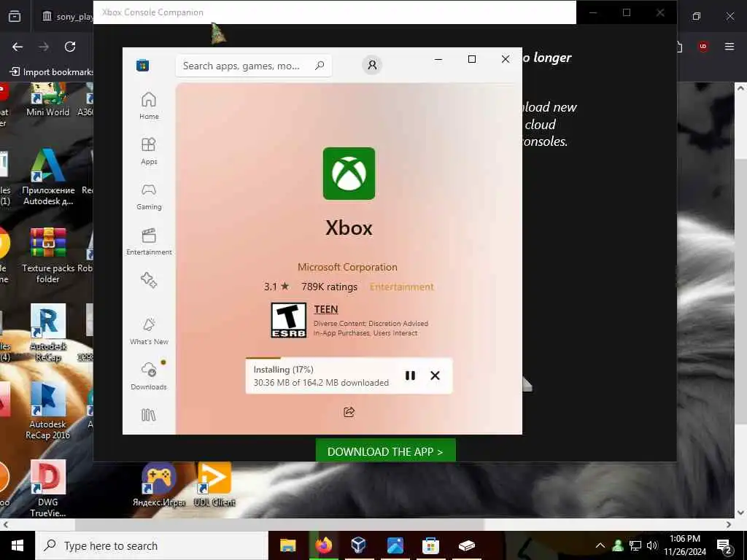Open Windows Start menu

pyautogui.click(x=18, y=545)
